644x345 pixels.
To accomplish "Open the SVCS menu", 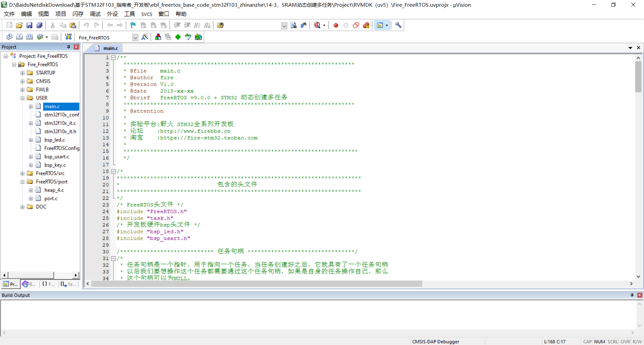I will [x=147, y=14].
